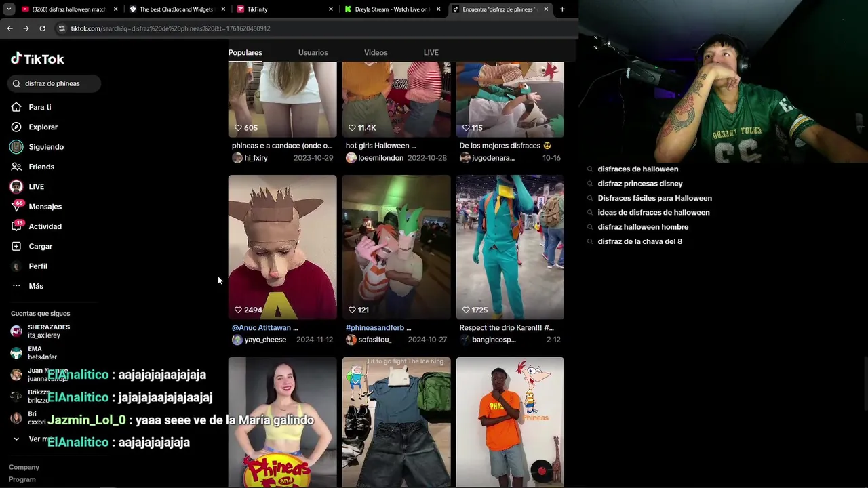
Task: Click browser forward arrow
Action: pyautogui.click(x=26, y=28)
